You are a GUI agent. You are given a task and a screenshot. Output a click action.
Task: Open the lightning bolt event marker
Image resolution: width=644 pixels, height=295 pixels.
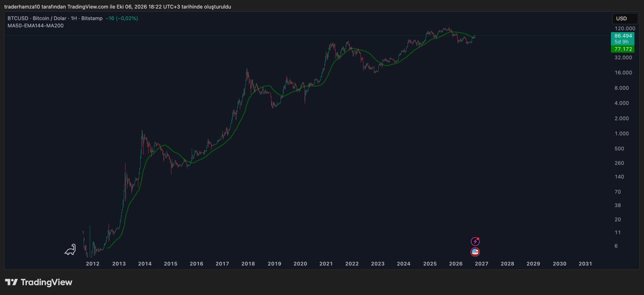475,241
